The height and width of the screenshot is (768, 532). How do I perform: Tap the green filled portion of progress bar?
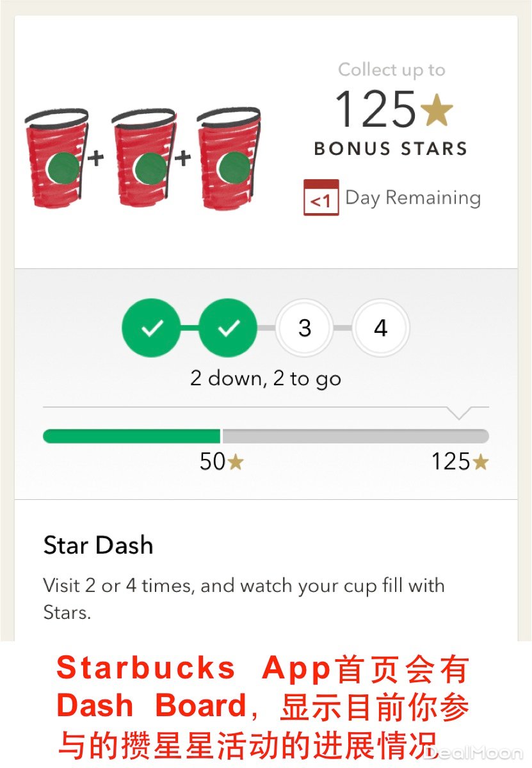click(x=131, y=436)
